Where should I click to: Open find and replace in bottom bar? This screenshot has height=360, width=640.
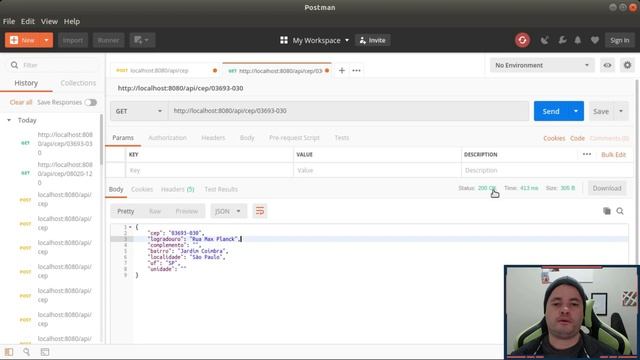point(27,351)
